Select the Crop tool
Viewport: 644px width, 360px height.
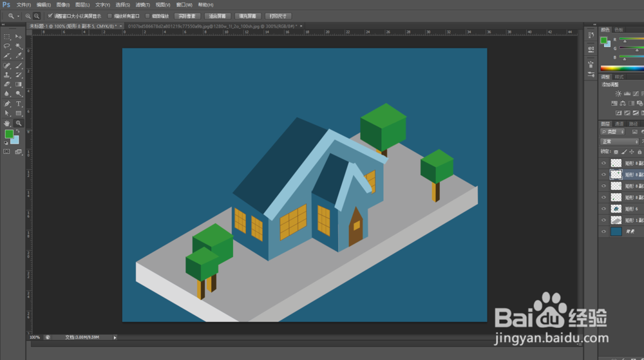point(7,56)
